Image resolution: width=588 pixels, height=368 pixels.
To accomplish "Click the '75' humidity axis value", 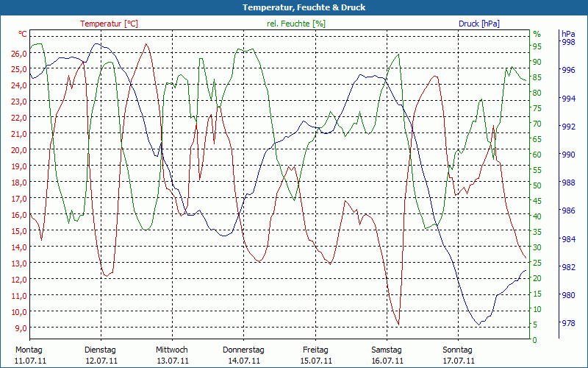I will click(x=537, y=108).
